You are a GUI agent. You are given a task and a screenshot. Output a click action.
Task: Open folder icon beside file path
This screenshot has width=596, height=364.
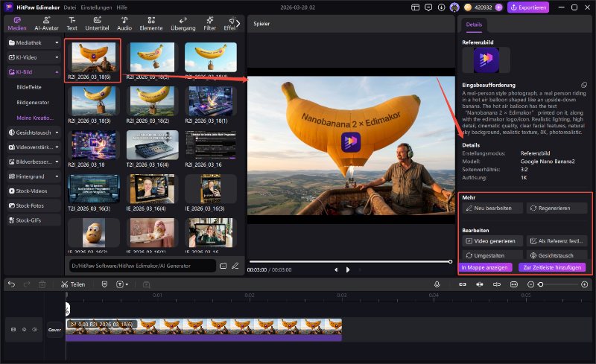223,265
